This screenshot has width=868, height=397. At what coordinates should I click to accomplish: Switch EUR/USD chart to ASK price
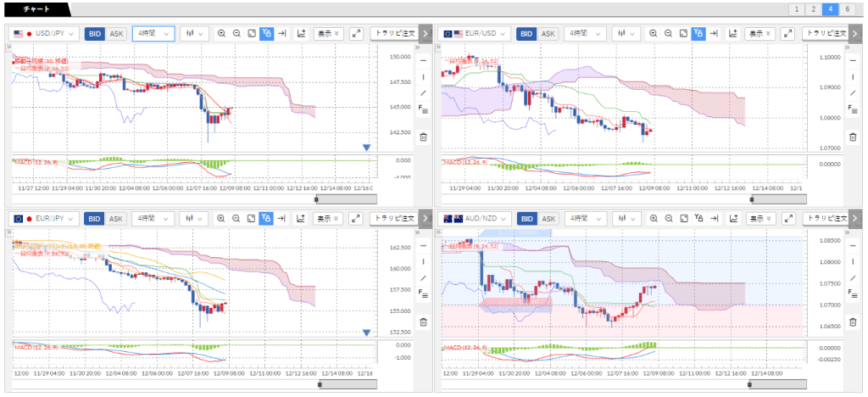coord(548,34)
